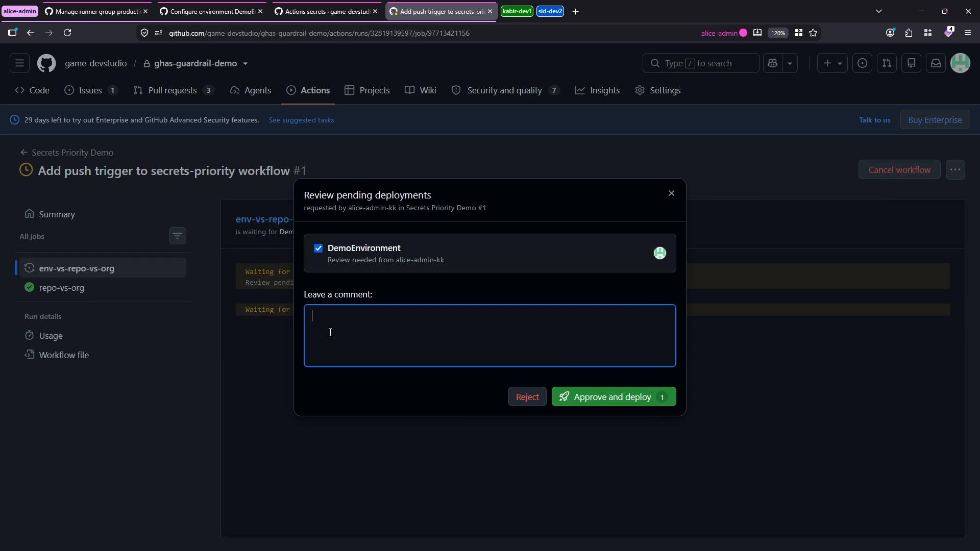
Task: Open the issues icon in the header
Action: point(862,63)
